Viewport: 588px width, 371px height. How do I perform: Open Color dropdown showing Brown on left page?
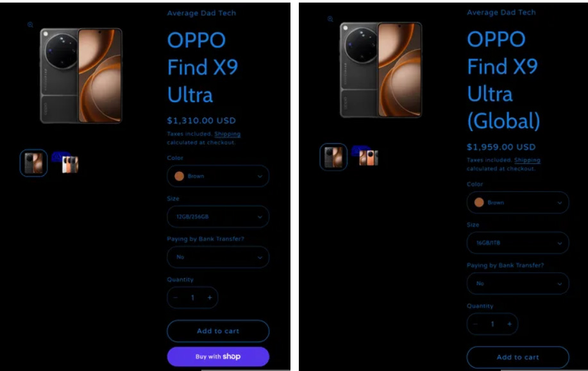click(x=218, y=176)
